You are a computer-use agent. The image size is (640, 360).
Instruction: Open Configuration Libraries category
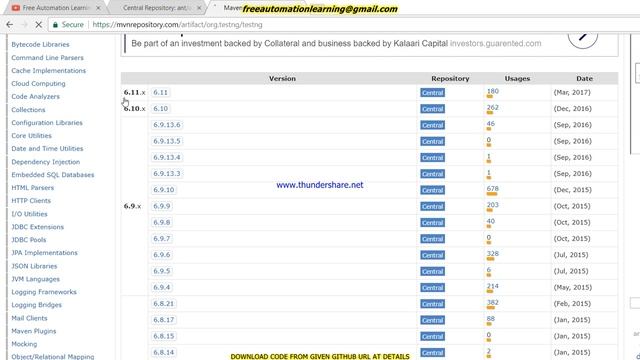pyautogui.click(x=47, y=123)
